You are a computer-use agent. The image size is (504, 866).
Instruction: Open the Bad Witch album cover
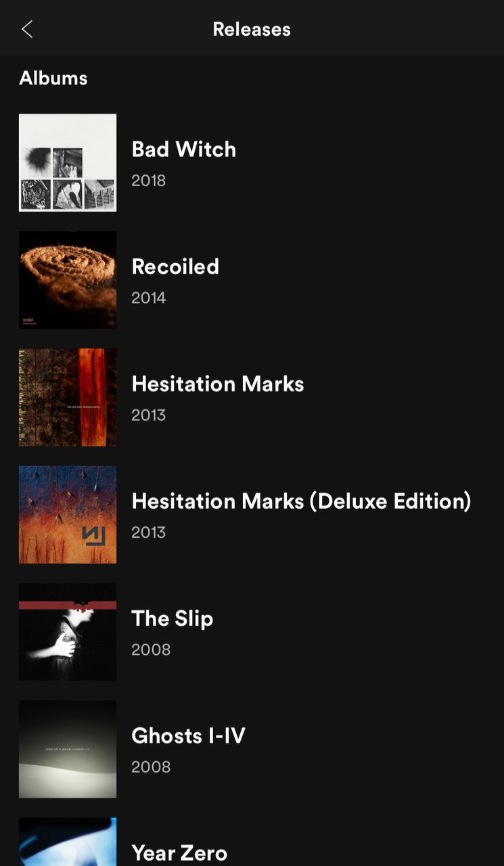(x=68, y=162)
